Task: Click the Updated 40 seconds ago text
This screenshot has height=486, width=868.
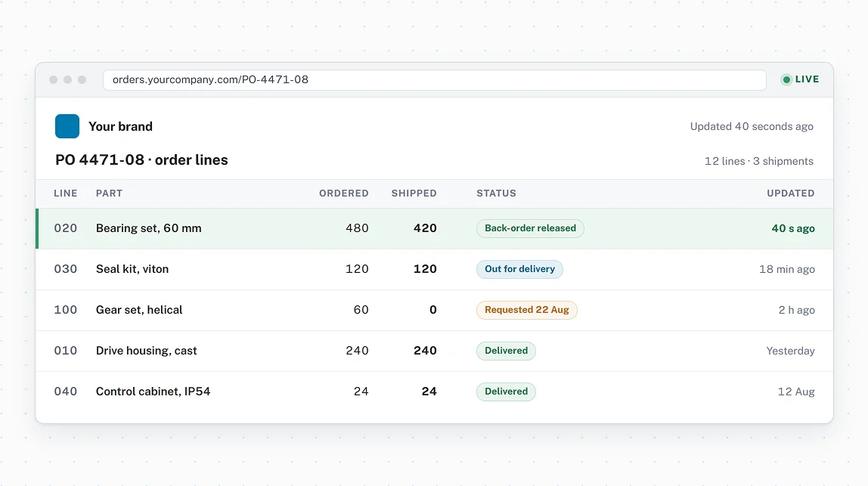Action: click(752, 126)
